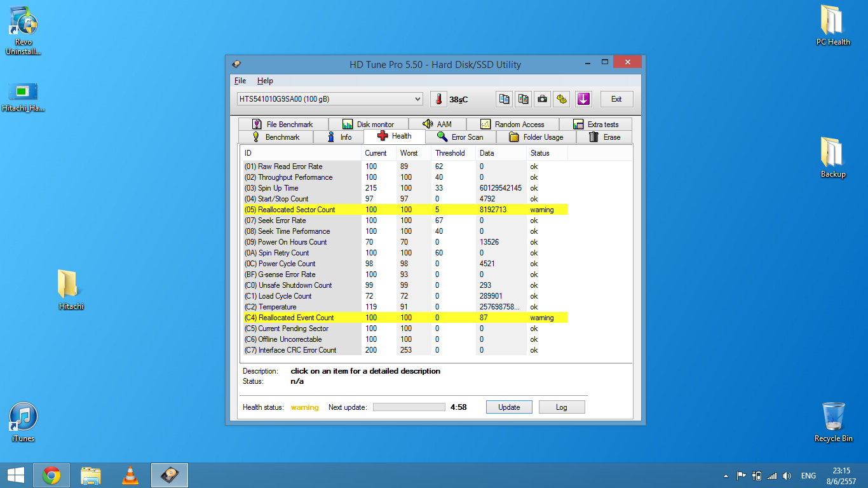Open the Recycle Bin
The height and width of the screenshot is (488, 868).
[x=833, y=422]
